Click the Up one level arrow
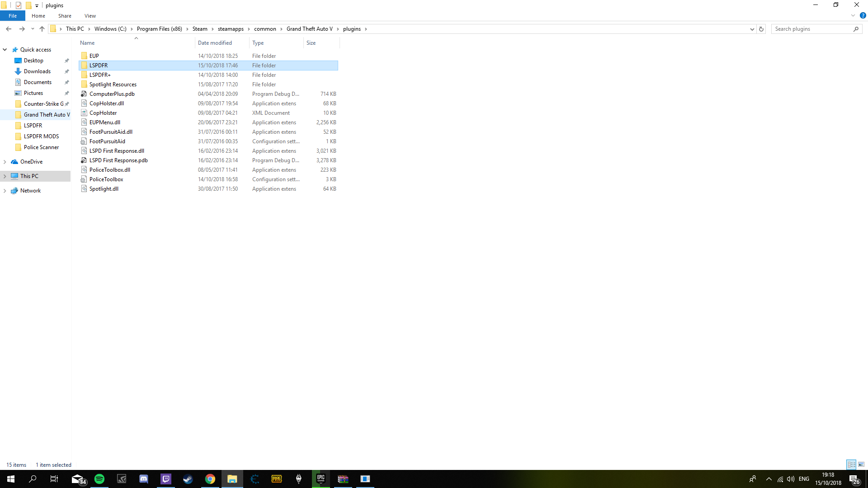 (42, 29)
